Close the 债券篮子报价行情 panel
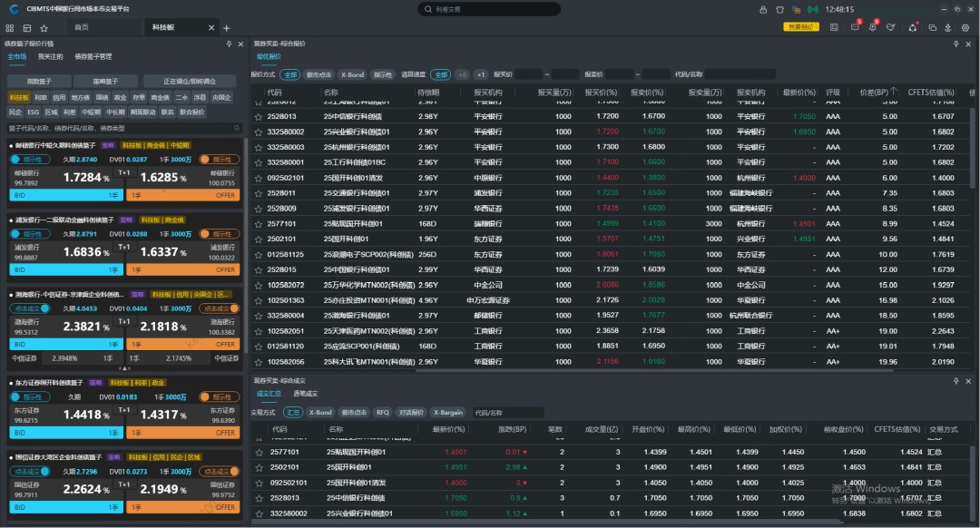The image size is (980, 528). click(x=240, y=44)
